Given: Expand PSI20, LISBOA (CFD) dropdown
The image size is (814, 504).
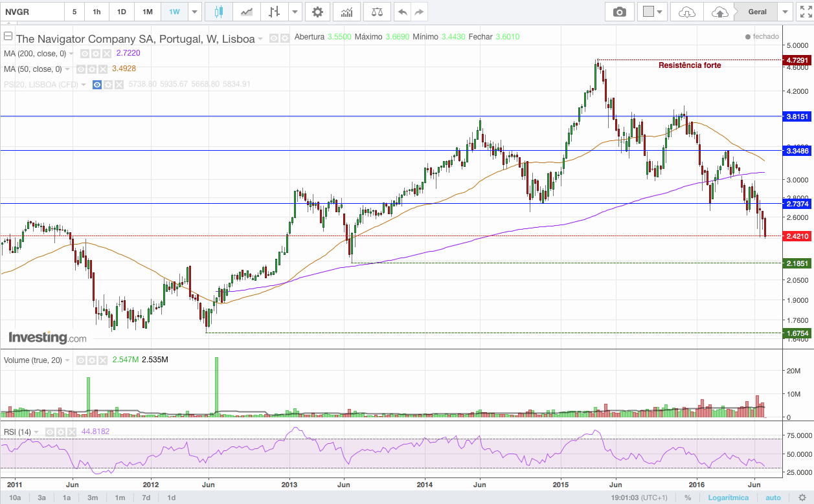Looking at the screenshot, I should 84,85.
